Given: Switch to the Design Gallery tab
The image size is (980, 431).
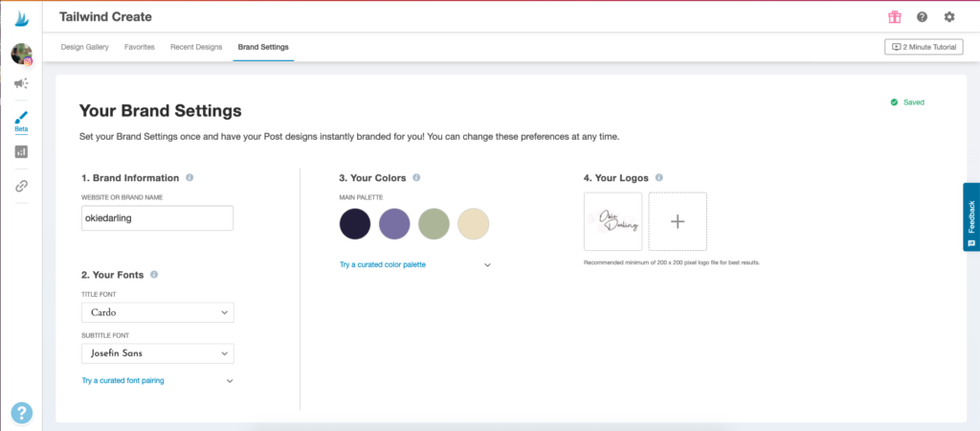Looking at the screenshot, I should (x=84, y=47).
